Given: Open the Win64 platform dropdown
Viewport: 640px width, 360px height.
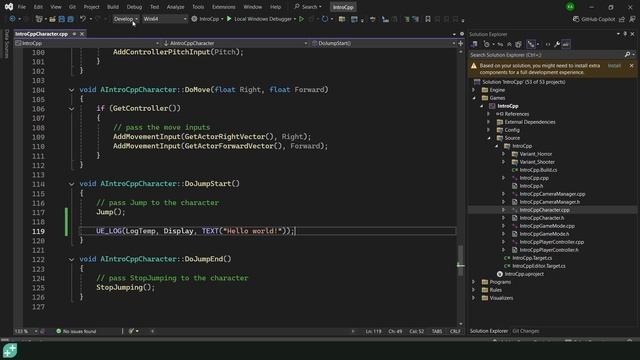Looking at the screenshot, I should coord(164,19).
